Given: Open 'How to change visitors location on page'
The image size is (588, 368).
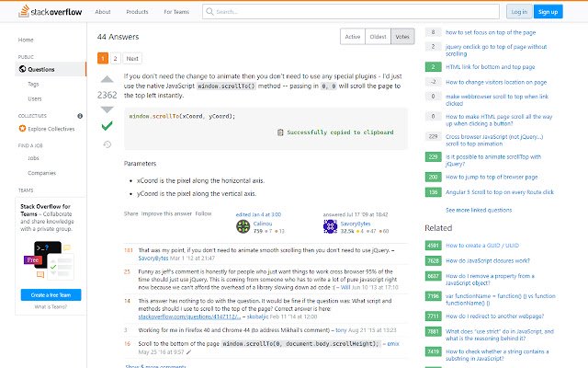Looking at the screenshot, I should (x=496, y=82).
